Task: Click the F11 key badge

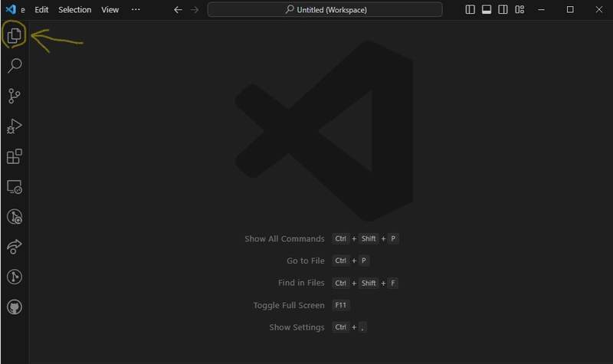Action: pos(340,305)
